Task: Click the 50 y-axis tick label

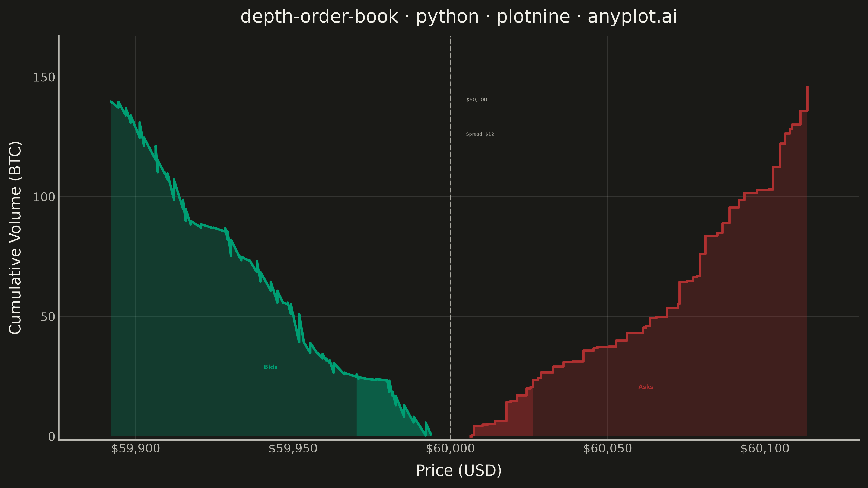Action: [x=47, y=317]
